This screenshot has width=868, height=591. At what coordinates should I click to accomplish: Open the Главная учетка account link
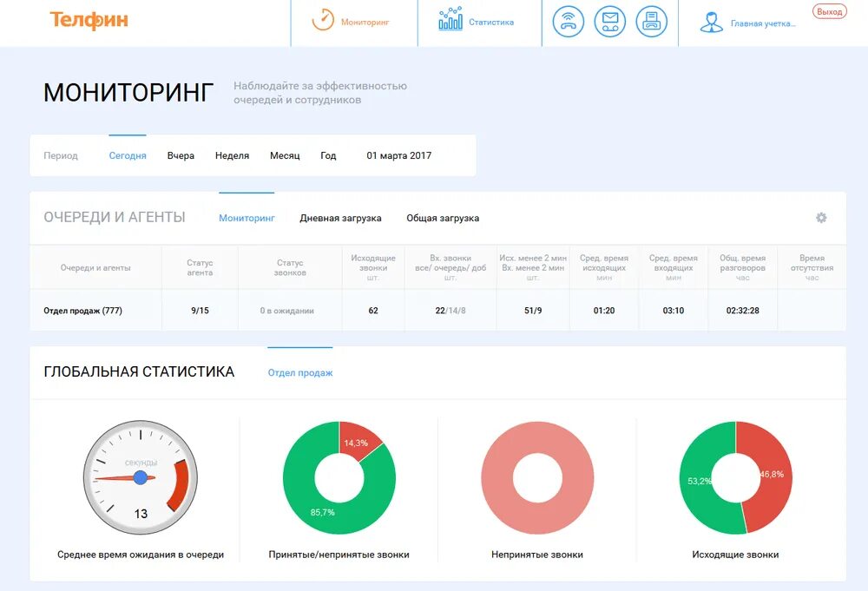763,23
